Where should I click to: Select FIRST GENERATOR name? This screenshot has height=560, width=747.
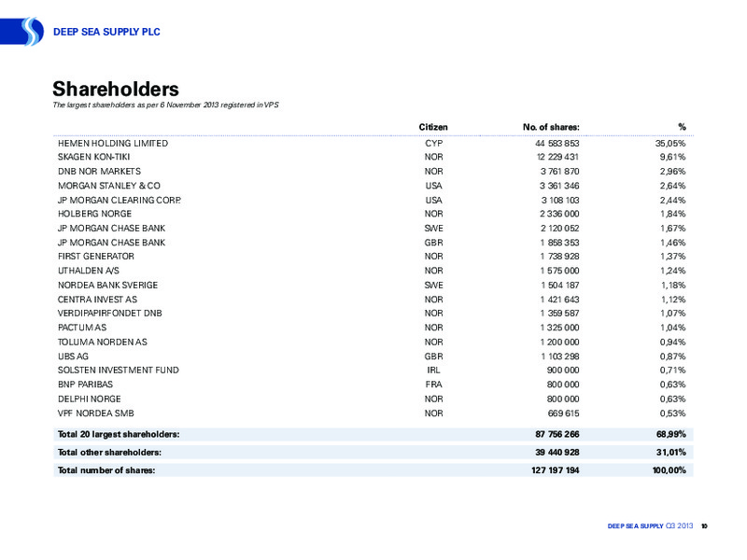(96, 256)
